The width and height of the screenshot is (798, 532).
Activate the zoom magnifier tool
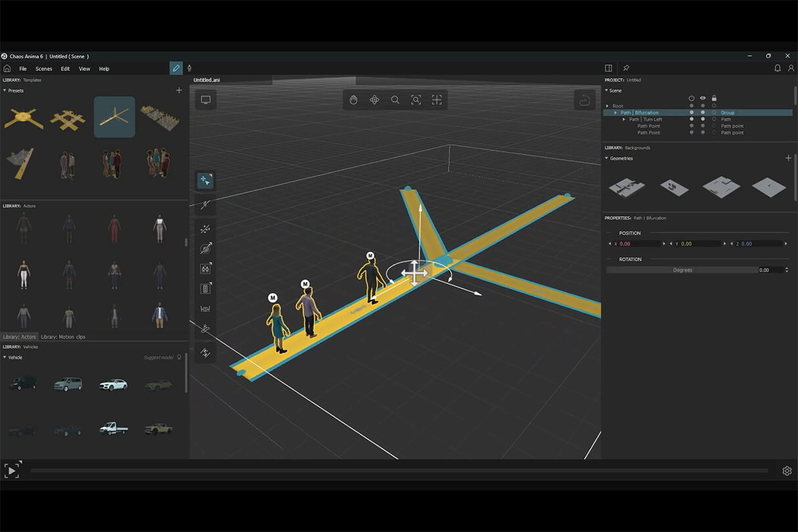pyautogui.click(x=395, y=100)
